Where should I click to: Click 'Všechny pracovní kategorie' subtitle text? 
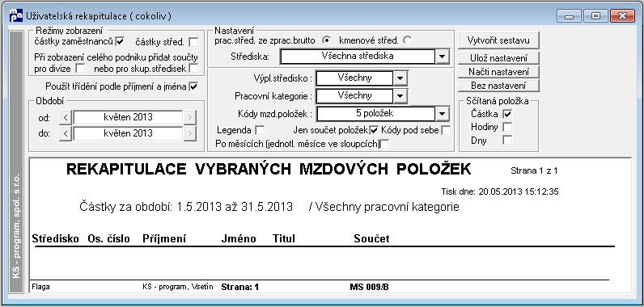pyautogui.click(x=387, y=207)
